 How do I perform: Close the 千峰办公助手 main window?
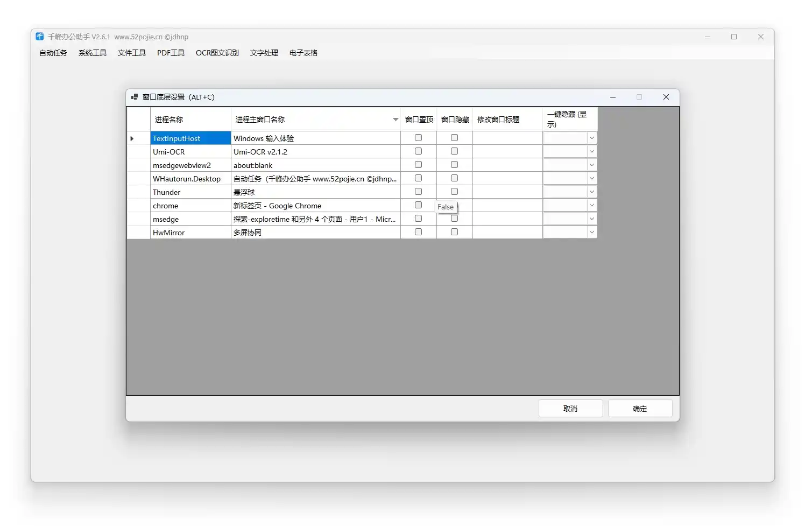tap(761, 37)
